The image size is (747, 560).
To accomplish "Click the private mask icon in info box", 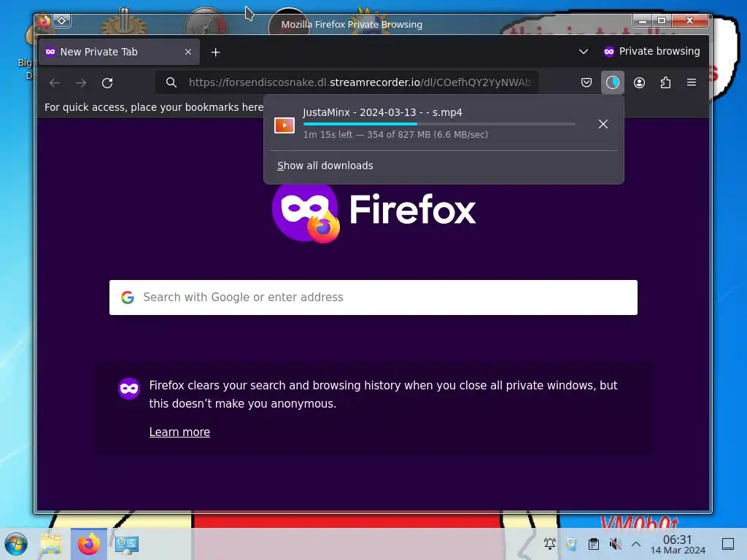I will click(x=128, y=389).
